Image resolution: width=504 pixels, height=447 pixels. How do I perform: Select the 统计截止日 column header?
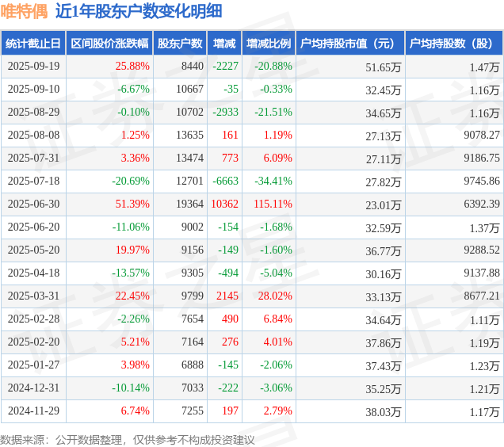pyautogui.click(x=33, y=43)
